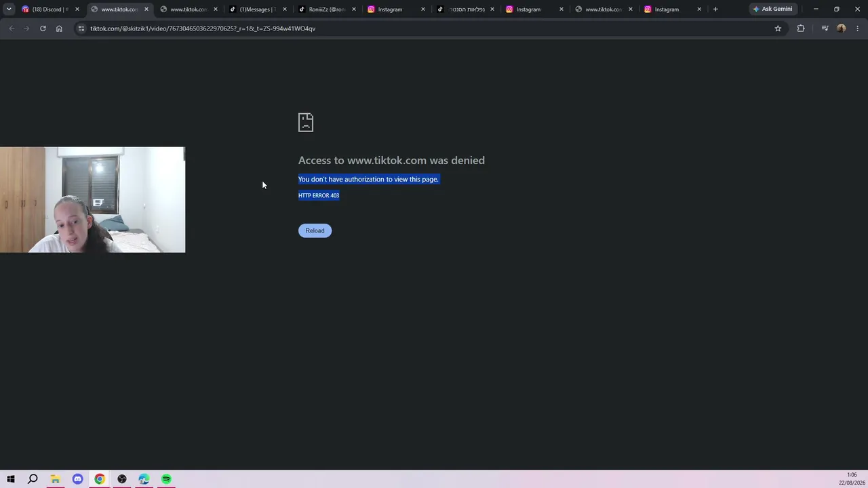Expand the tab search dropdown arrow
The image size is (868, 488).
point(9,9)
